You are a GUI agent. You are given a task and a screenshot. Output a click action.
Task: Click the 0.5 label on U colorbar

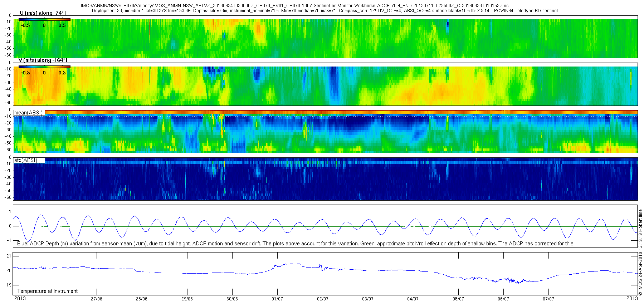(x=62, y=25)
